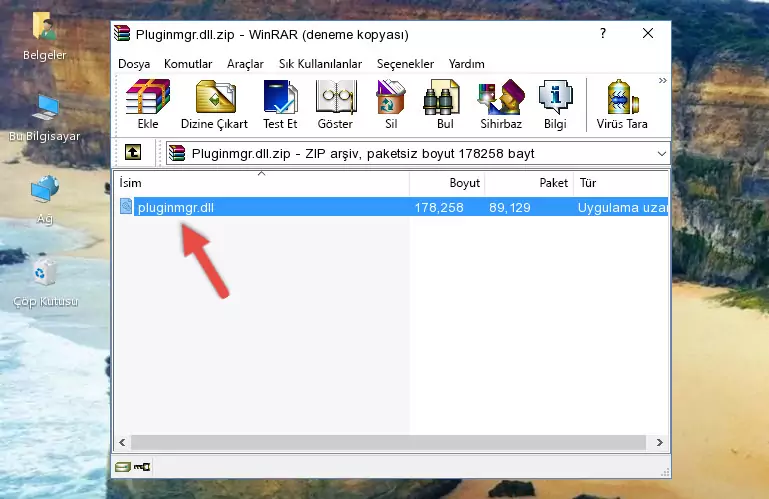
Task: Click the Dizine Çıkart extract icon
Action: (214, 104)
